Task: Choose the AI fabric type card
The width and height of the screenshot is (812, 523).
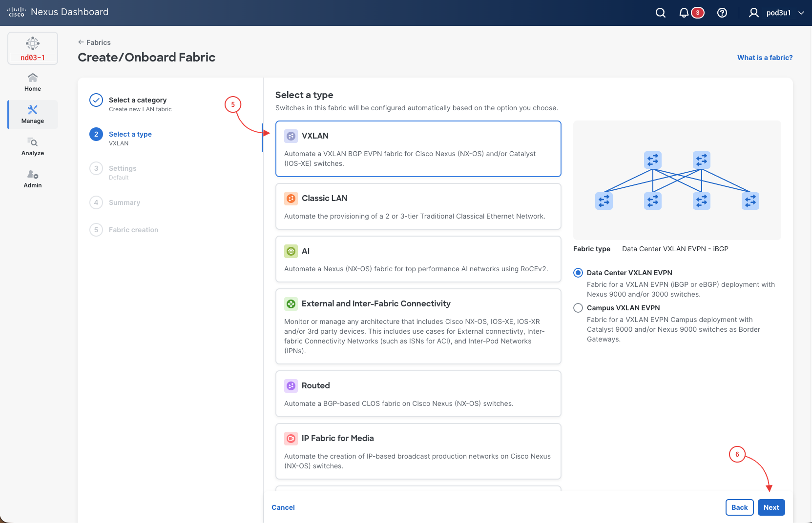Action: 418,259
